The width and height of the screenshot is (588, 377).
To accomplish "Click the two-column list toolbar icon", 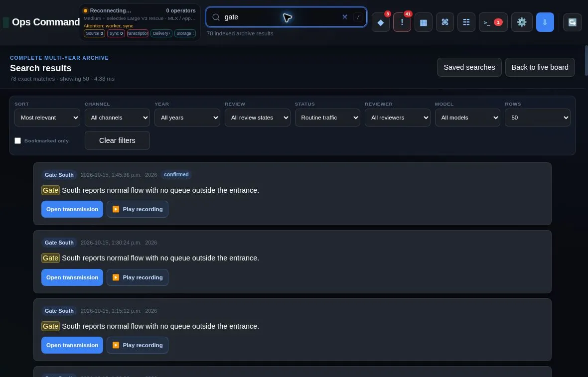I will [x=466, y=22].
